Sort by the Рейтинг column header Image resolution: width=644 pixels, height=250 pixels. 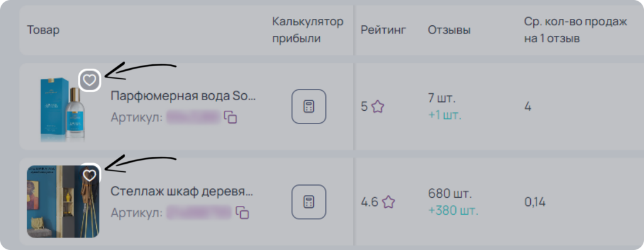(x=384, y=30)
